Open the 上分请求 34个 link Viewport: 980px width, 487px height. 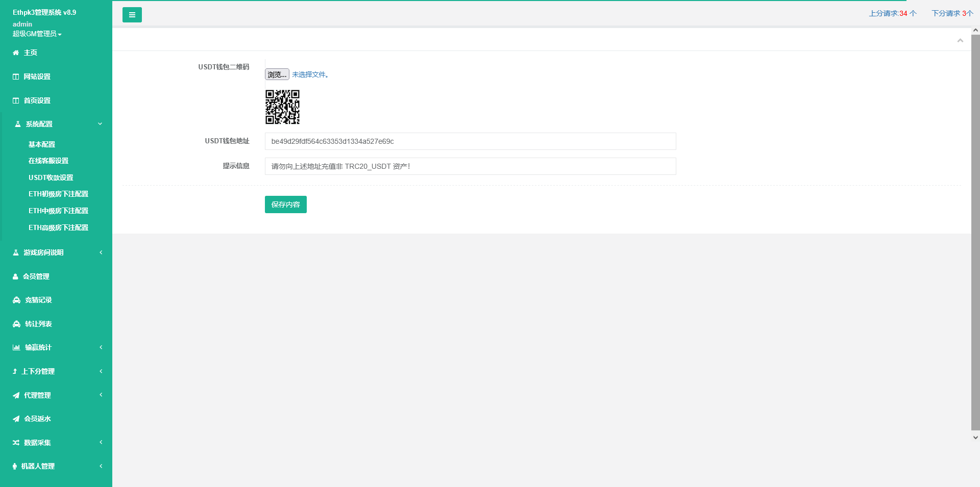point(893,13)
